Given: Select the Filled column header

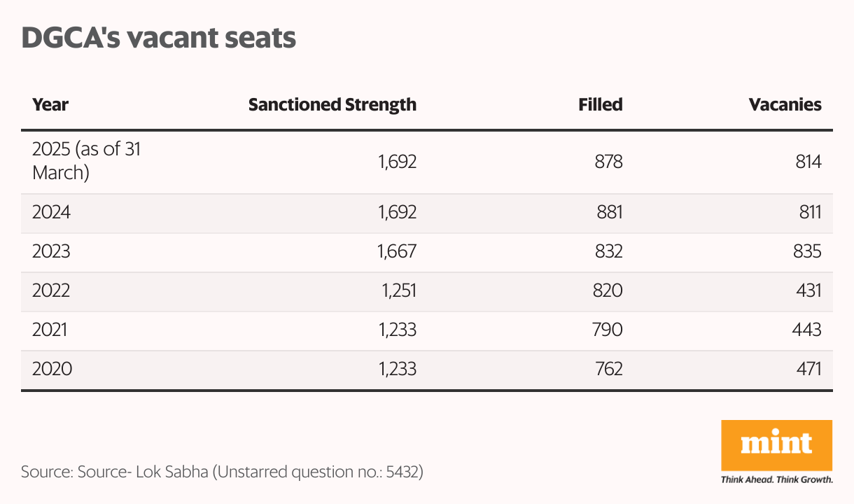Looking at the screenshot, I should pyautogui.click(x=600, y=105).
